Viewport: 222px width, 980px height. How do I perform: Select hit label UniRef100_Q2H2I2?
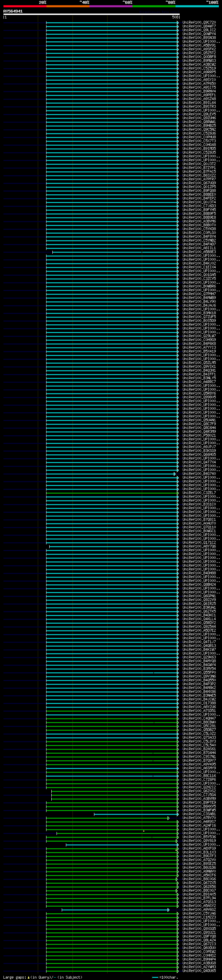(199, 787)
